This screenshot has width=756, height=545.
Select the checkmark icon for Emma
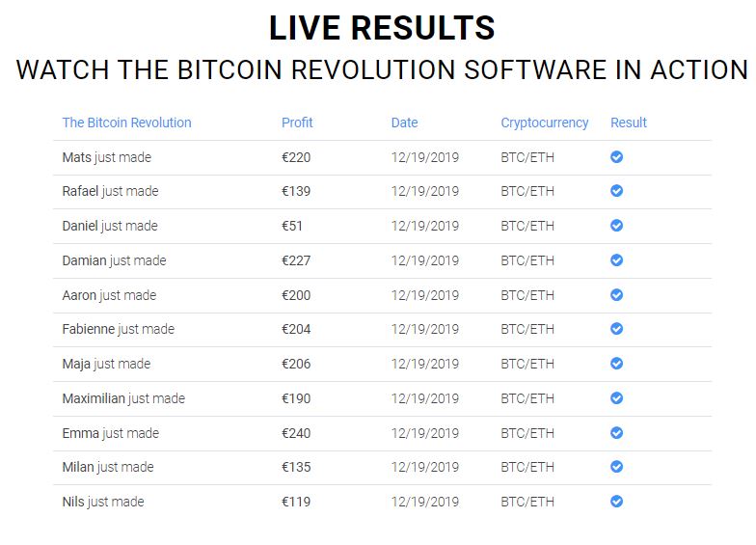(x=616, y=432)
